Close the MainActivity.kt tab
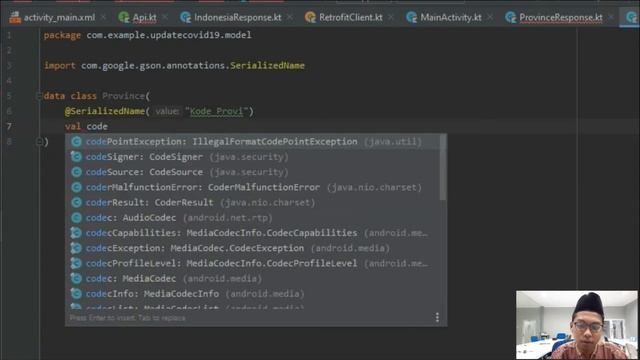Viewport: 640px width, 360px height. (490, 18)
